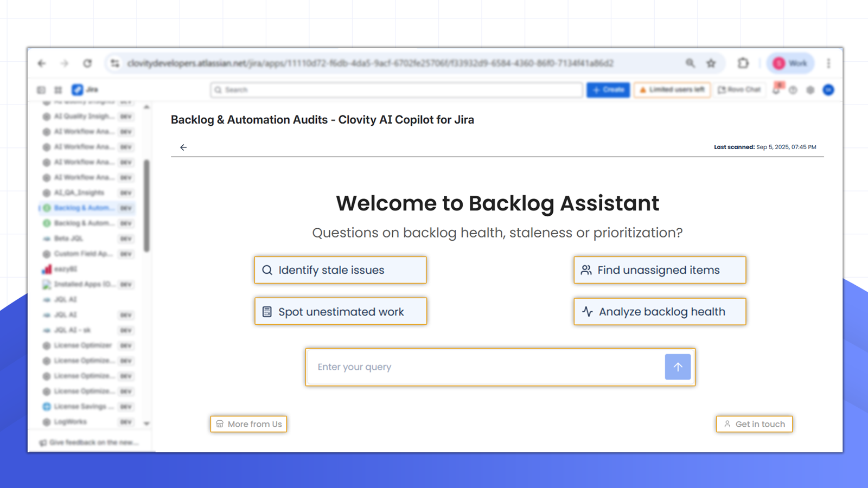Viewport: 868px width, 488px height.
Task: Collapse the Jira sidebar with the panel icon
Action: [41, 90]
